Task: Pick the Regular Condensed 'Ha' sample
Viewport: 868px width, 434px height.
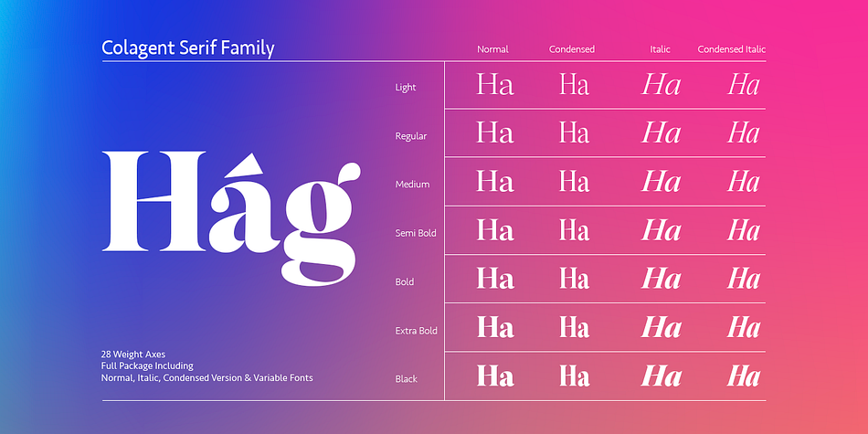Action: tap(574, 132)
